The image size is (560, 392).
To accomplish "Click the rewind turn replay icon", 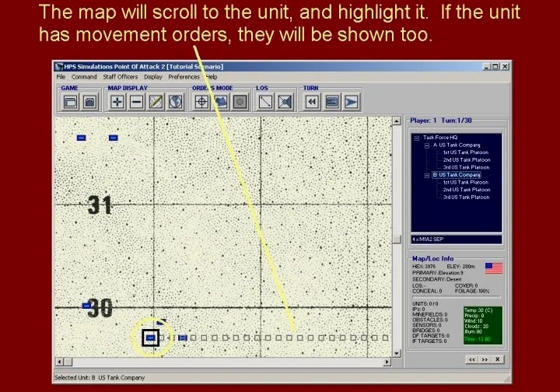I will click(x=312, y=102).
